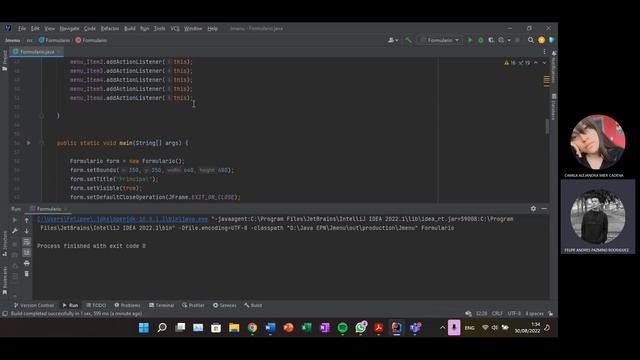Select the Formulario tab in Run panel
Viewport: 640px width, 360px height.
[48, 209]
